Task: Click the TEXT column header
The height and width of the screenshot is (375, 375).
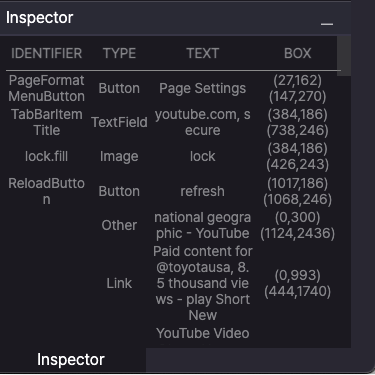Action: click(203, 53)
